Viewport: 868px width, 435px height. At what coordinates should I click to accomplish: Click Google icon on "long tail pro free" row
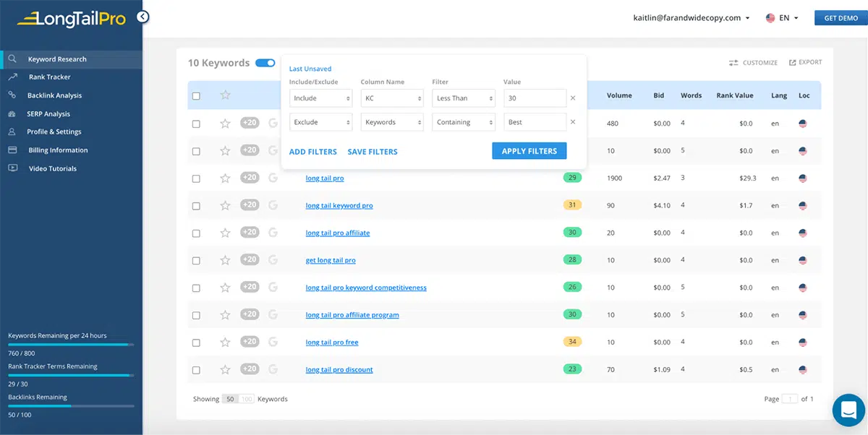(273, 343)
